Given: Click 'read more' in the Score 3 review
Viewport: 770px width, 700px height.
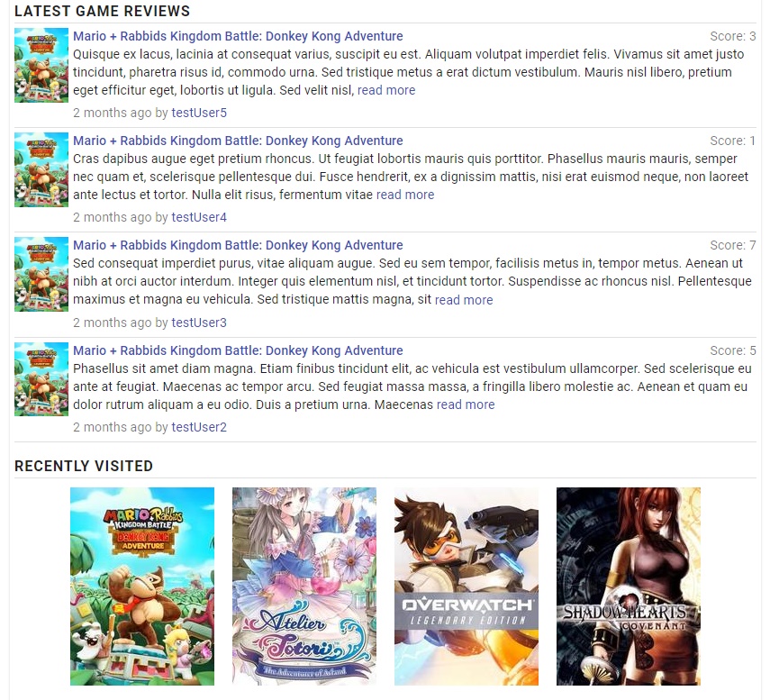Looking at the screenshot, I should pyautogui.click(x=386, y=90).
